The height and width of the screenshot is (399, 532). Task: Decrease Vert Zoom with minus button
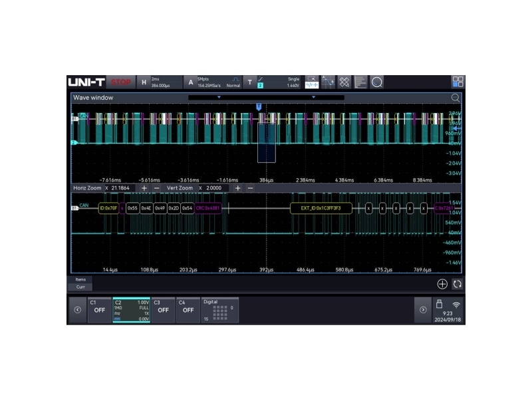(250, 188)
